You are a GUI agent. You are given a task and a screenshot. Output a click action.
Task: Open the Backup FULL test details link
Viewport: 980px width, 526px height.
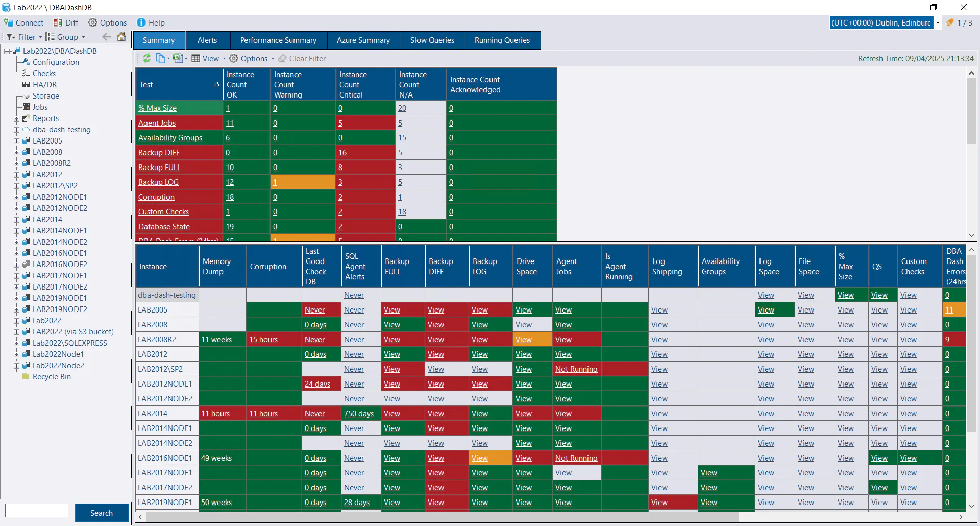[x=159, y=167]
